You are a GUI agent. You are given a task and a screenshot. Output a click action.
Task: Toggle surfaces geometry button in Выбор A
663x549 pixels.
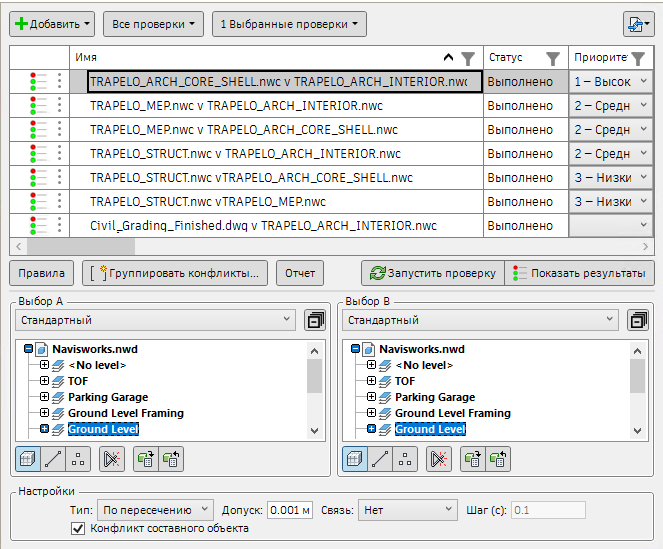(28, 459)
